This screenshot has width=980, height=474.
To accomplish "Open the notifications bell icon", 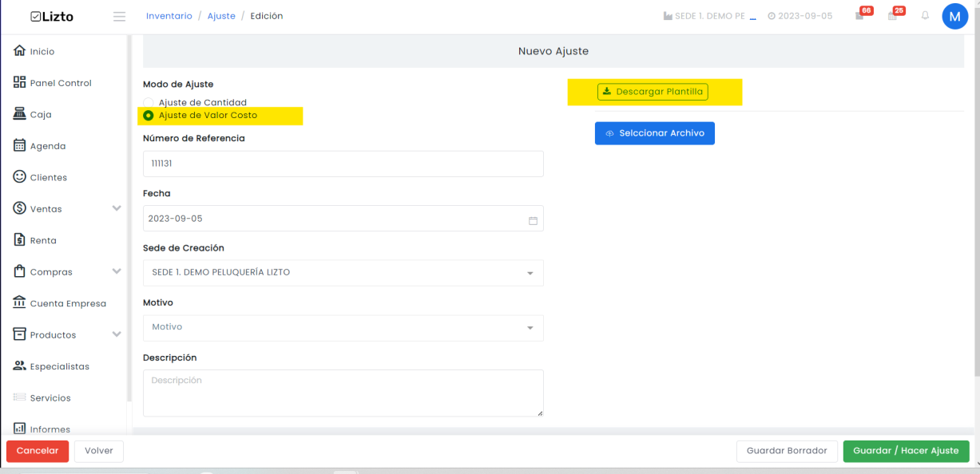I will pos(926,16).
